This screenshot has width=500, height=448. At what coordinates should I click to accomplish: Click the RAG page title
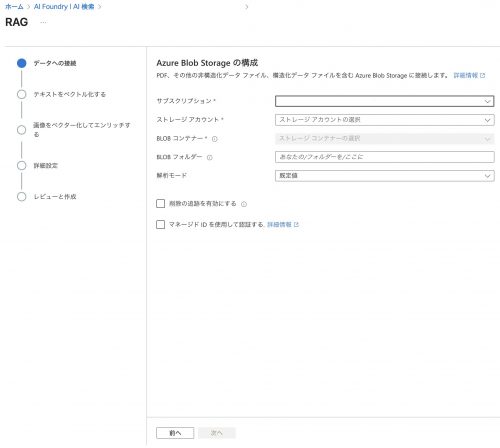point(17,22)
